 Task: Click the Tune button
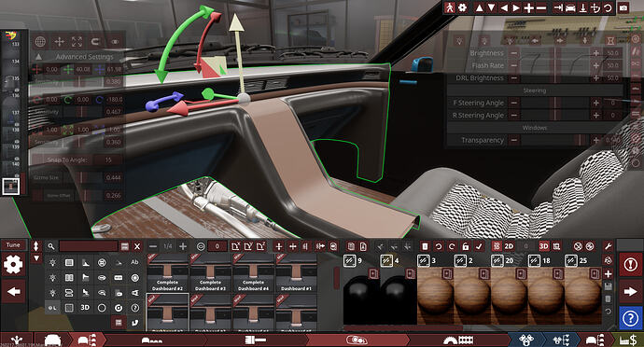13,245
